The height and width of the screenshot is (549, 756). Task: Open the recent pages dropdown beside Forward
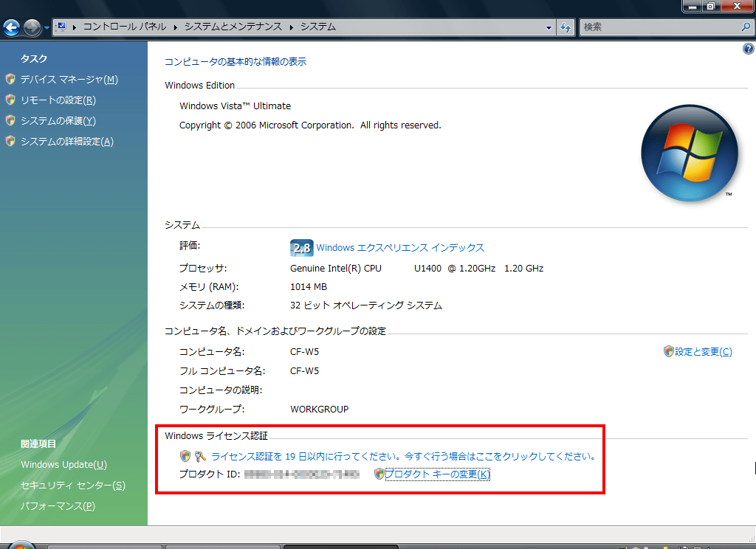(47, 27)
